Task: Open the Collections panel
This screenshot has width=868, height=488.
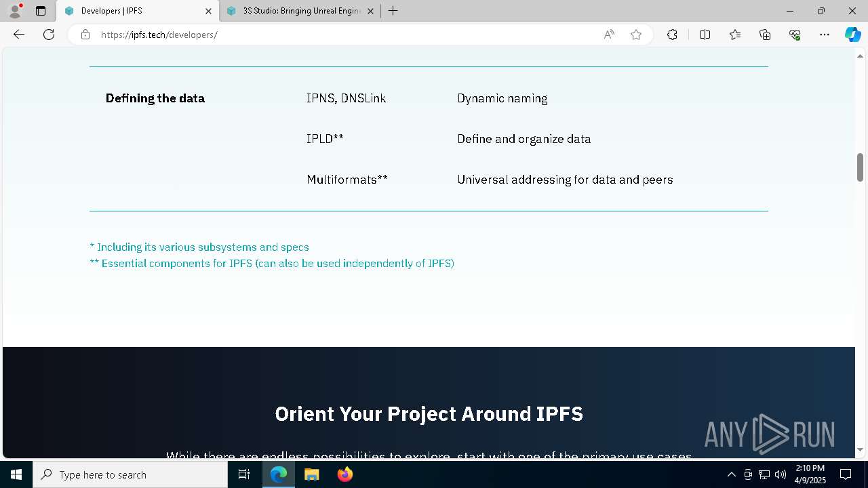Action: pyautogui.click(x=765, y=35)
